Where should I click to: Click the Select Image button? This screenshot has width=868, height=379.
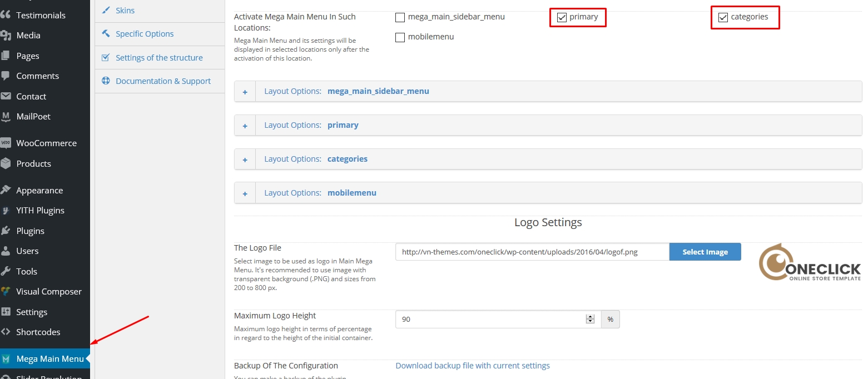coord(705,252)
